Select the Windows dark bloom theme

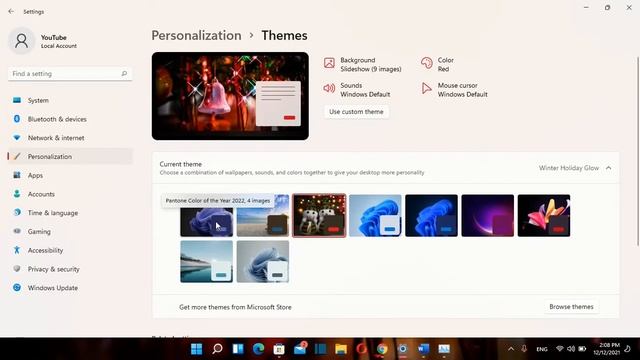tap(431, 216)
